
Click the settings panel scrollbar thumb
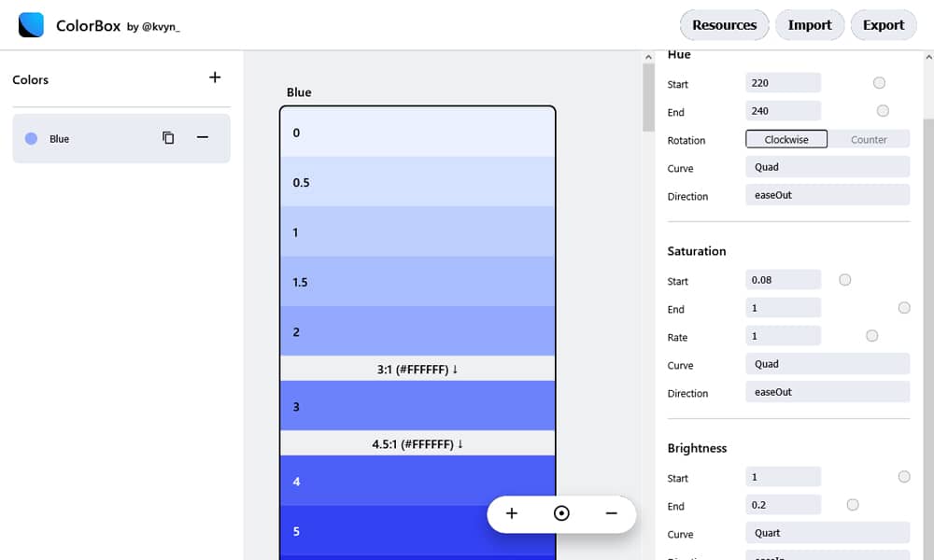[928, 339]
